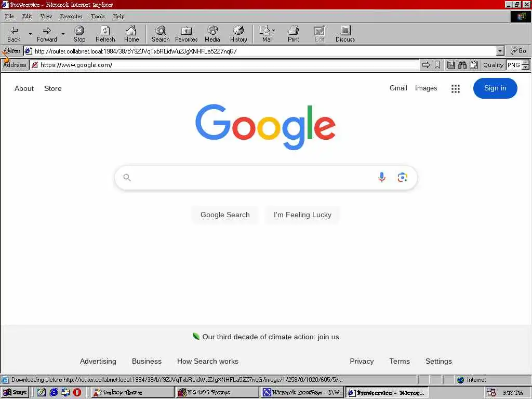Start voice search with the microphone icon
The image size is (532, 399).
[382, 177]
